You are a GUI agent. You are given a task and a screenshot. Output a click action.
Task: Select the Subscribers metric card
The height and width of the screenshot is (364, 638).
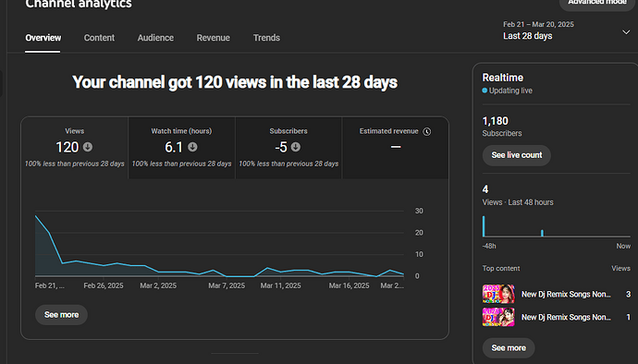coord(288,148)
